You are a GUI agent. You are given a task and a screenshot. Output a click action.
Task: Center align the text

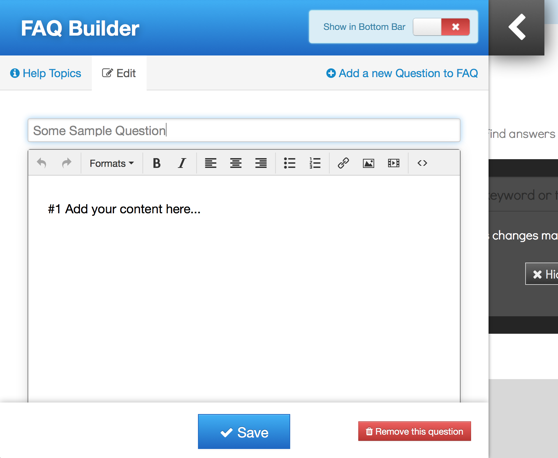click(x=236, y=163)
